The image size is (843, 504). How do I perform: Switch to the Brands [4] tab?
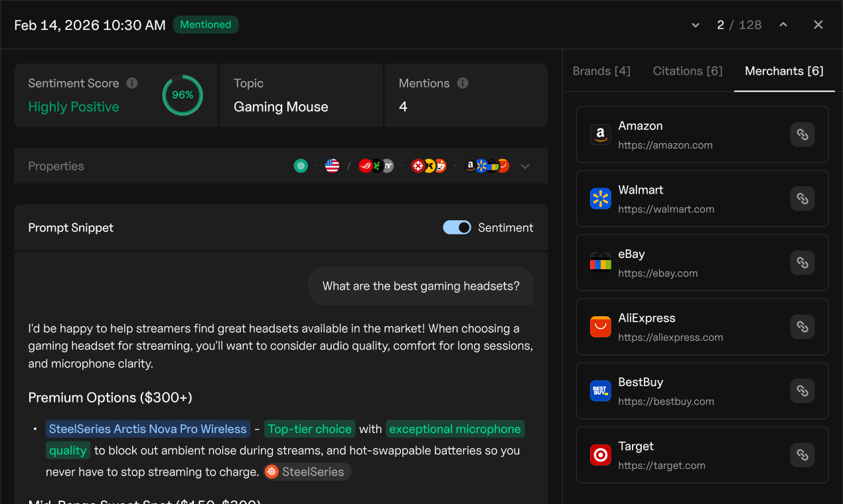coord(601,71)
